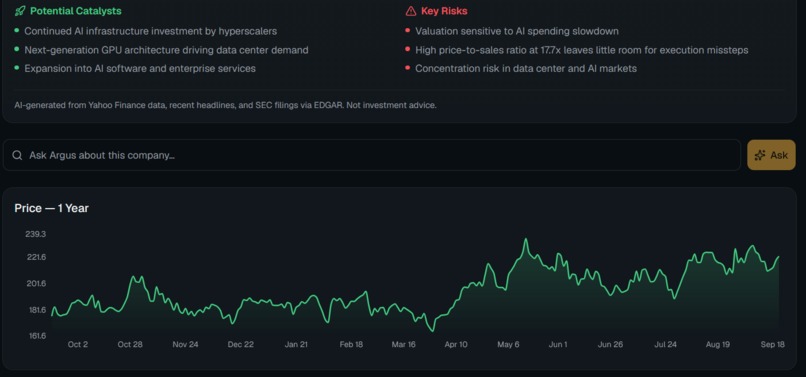Click the 'Potential Catalysts' heading

(x=76, y=11)
